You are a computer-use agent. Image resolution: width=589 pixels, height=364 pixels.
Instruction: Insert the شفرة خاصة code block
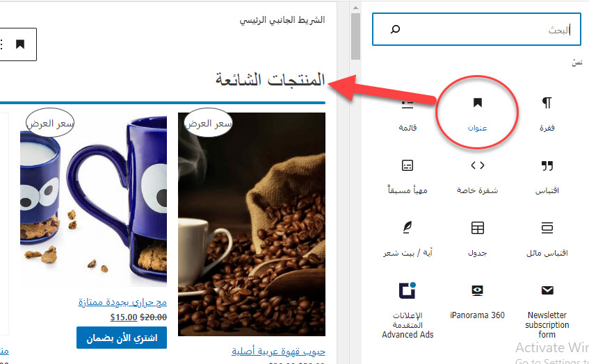click(477, 176)
